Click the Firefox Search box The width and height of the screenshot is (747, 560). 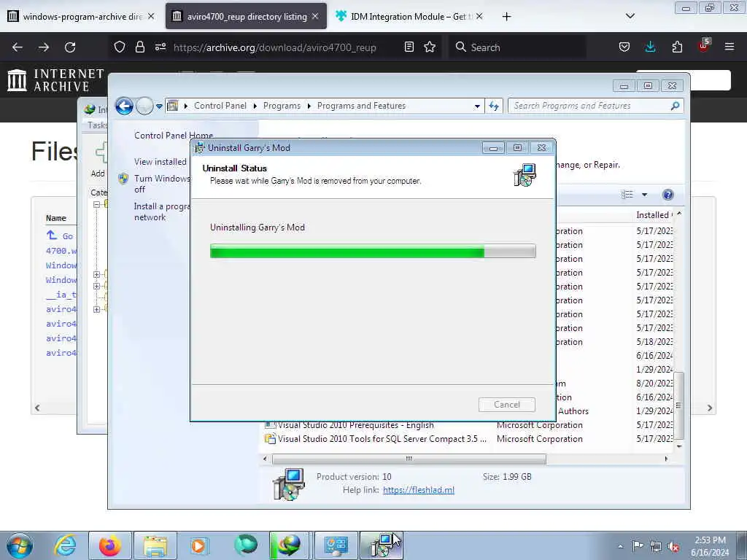click(517, 47)
